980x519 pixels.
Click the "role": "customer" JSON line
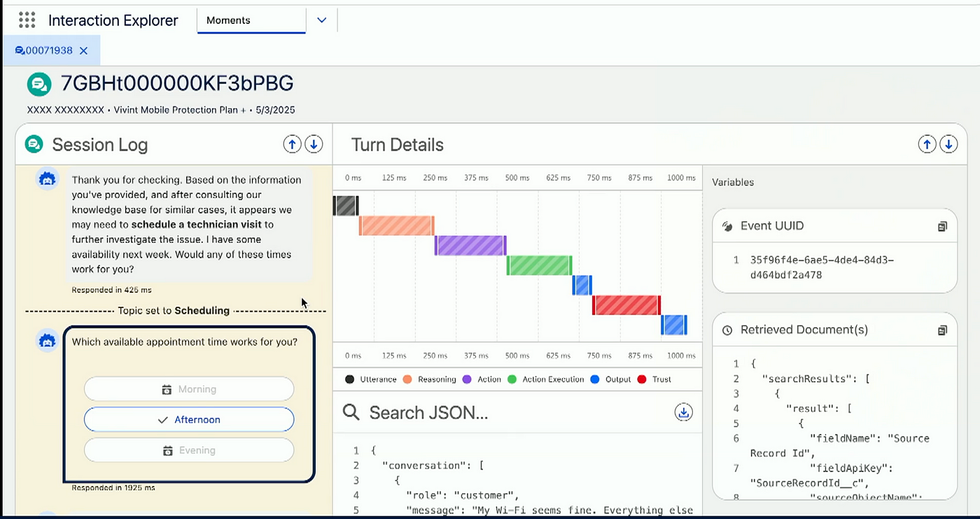(x=462, y=495)
